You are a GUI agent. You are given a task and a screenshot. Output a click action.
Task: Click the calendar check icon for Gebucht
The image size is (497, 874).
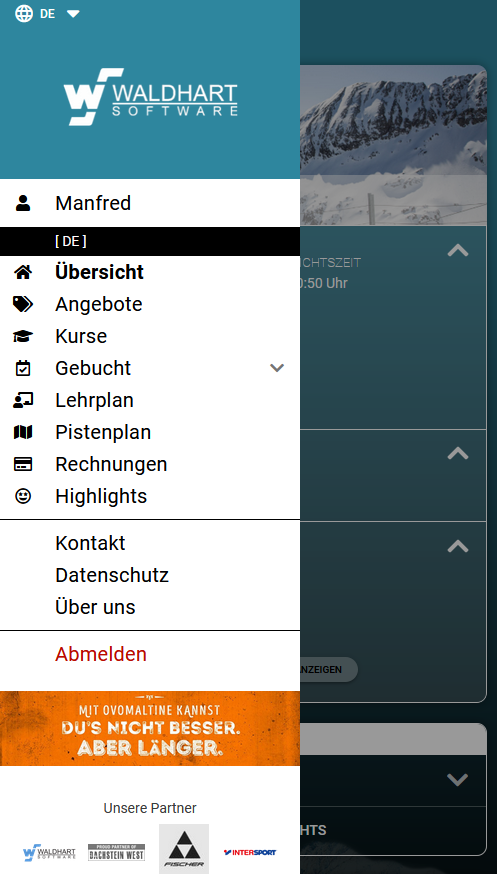[x=23, y=368]
